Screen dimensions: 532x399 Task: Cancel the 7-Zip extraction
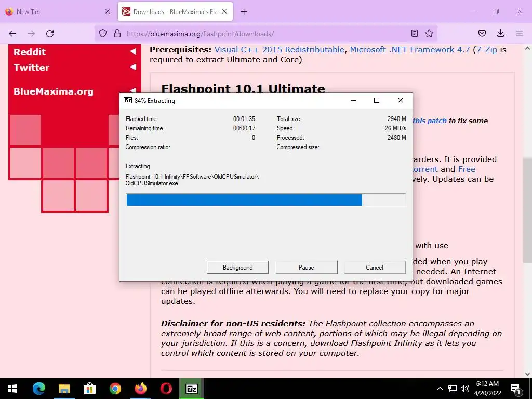click(x=375, y=268)
